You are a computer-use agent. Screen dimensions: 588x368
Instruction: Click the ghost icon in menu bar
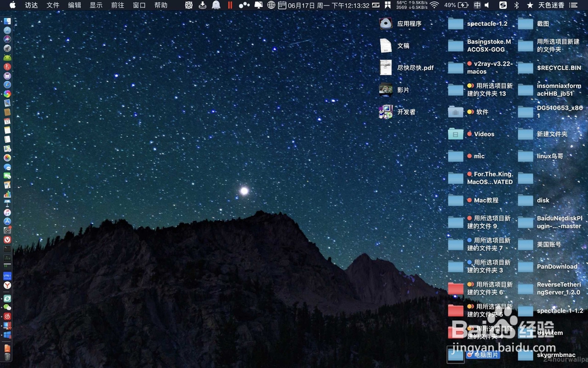point(216,5)
